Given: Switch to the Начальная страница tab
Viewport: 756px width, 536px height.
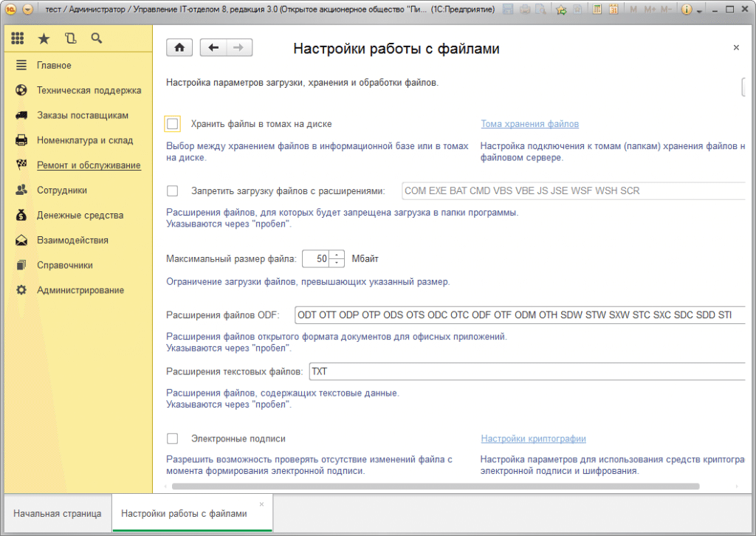Looking at the screenshot, I should click(58, 513).
